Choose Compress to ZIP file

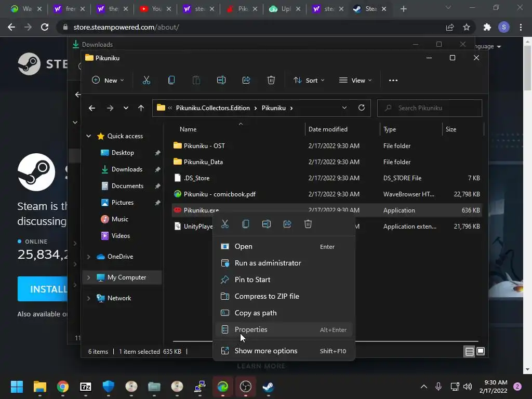[x=284, y=297]
